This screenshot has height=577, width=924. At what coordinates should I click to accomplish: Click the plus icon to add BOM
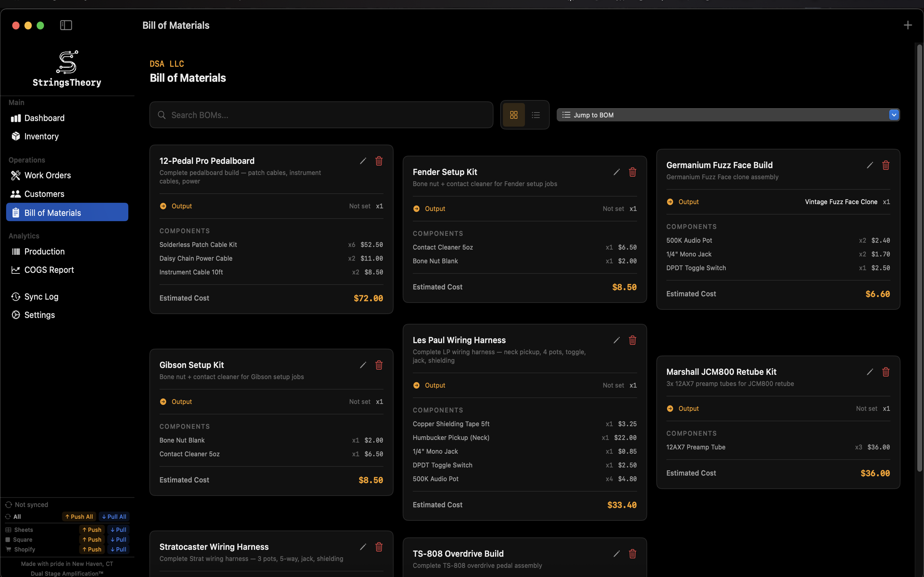908,25
